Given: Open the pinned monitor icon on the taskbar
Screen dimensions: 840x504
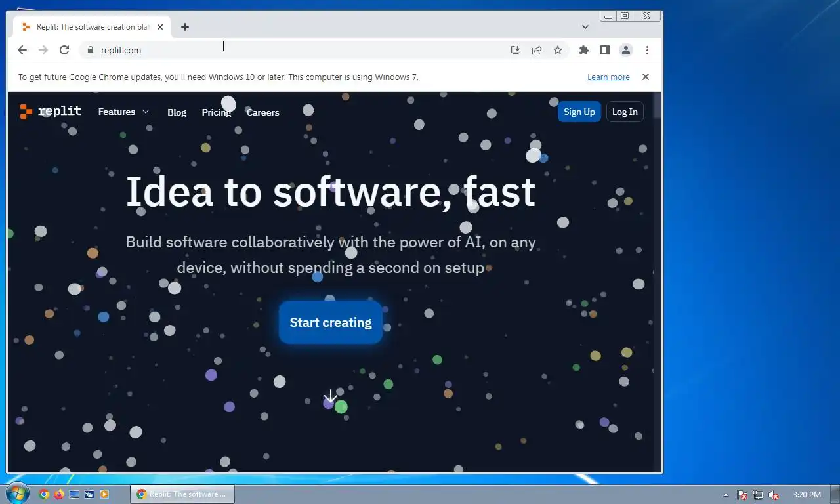Looking at the screenshot, I should (74, 494).
